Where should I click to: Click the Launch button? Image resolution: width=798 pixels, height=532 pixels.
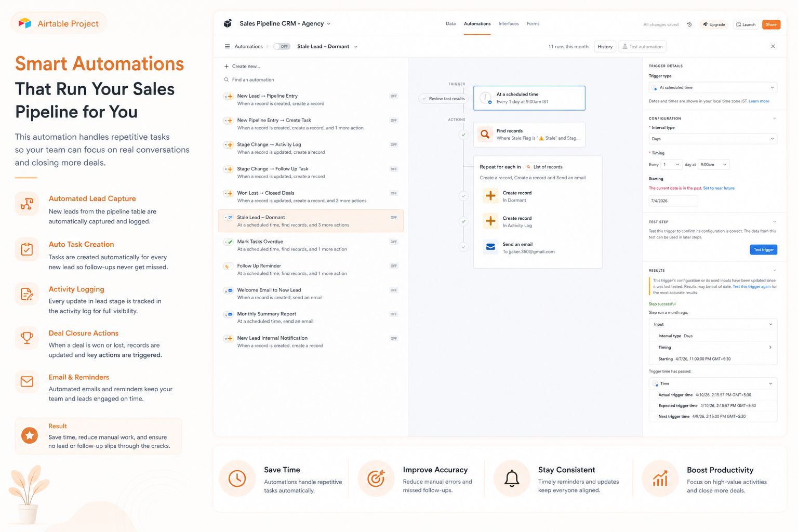(746, 24)
